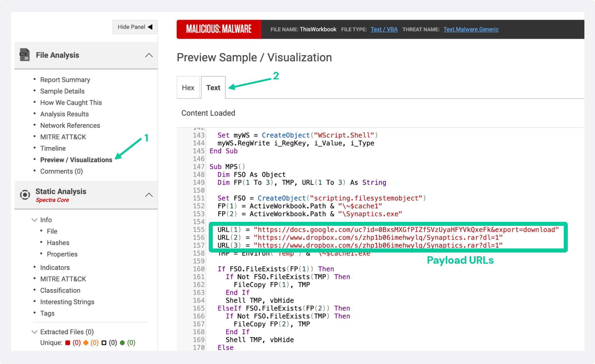Viewport: 595px width, 364px height.
Task: Open Preview / Visualizations
Action: coord(76,160)
